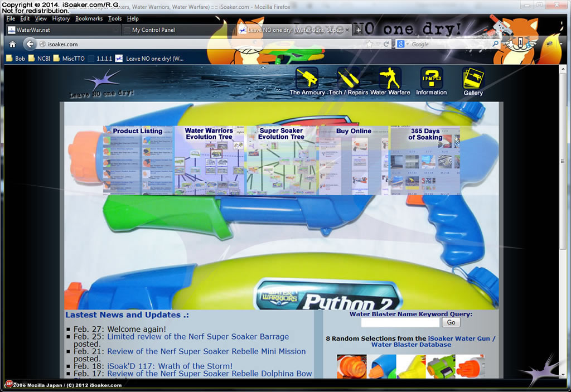
Task: Open the Nerf Super Soaker Barrage review link
Action: click(x=198, y=337)
